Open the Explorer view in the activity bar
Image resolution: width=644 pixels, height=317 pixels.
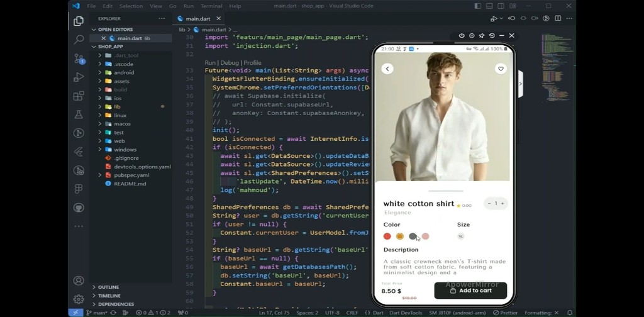coord(79,21)
